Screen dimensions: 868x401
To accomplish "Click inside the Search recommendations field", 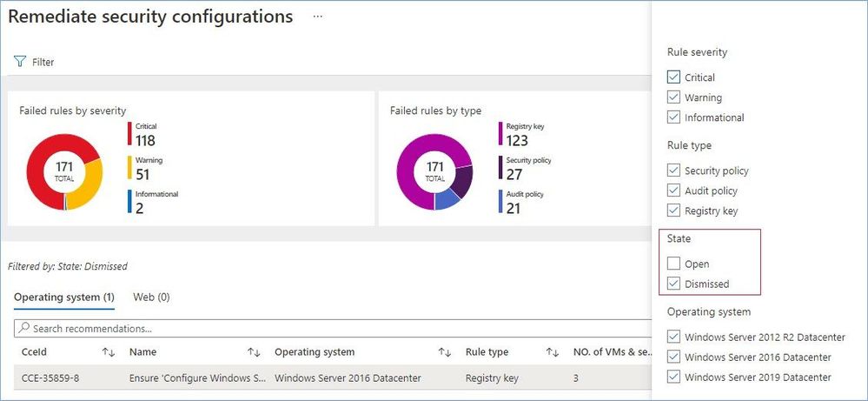I will (x=330, y=329).
